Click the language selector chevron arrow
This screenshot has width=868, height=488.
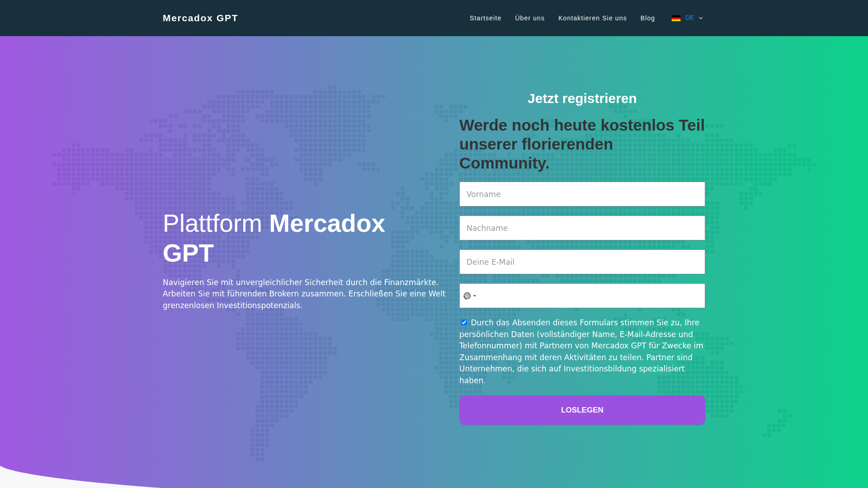(701, 18)
